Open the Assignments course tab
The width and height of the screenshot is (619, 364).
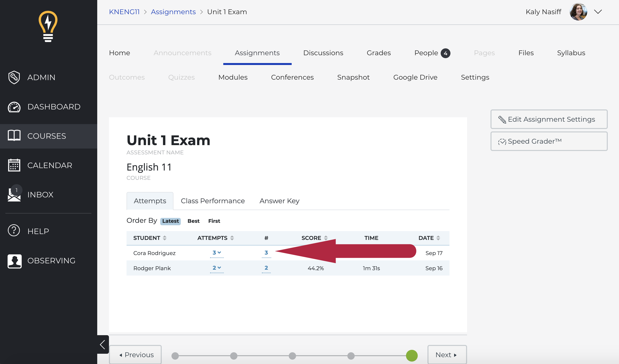coord(257,53)
